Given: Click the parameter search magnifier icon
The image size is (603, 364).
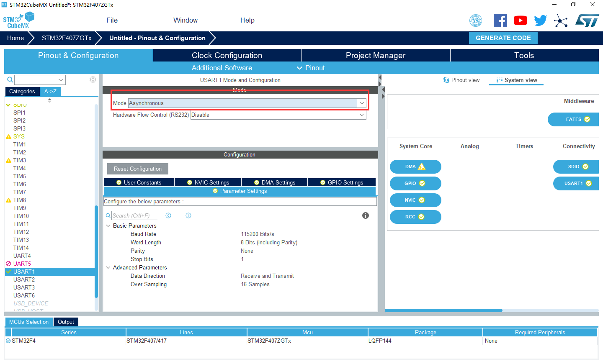Looking at the screenshot, I should click(108, 216).
